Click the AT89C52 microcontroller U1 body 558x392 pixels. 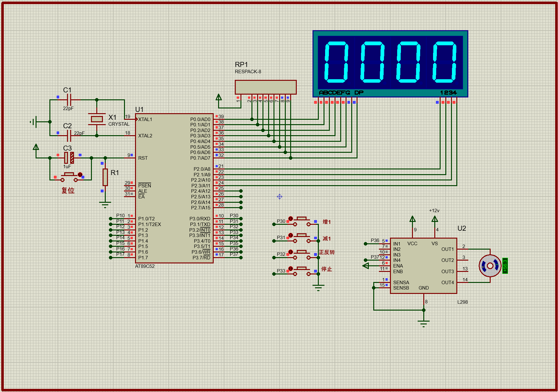174,188
